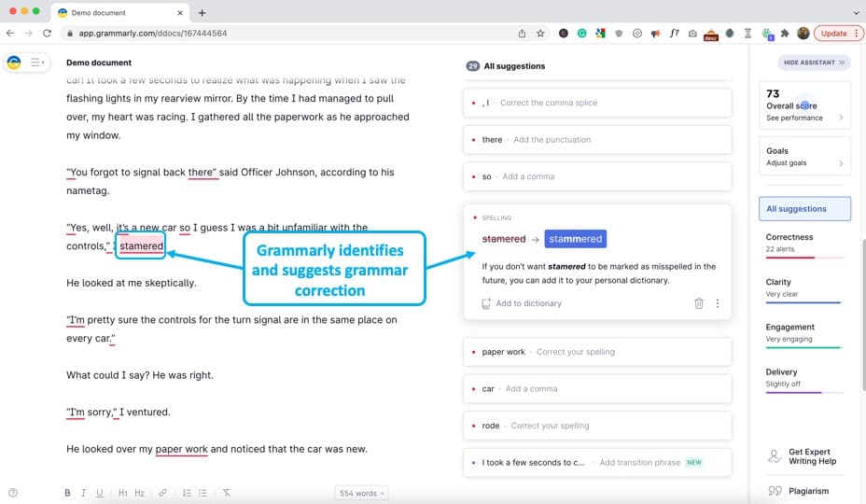Click the megaphone extension icon
The image size is (866, 504).
656,34
